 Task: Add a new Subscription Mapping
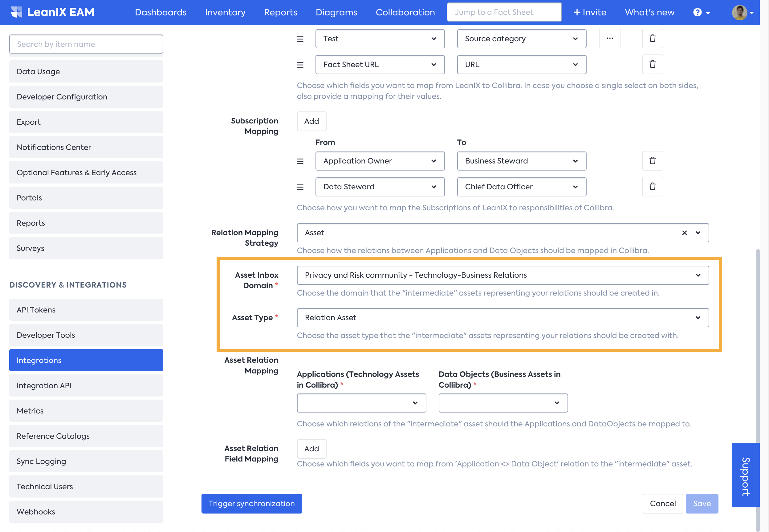tap(311, 121)
